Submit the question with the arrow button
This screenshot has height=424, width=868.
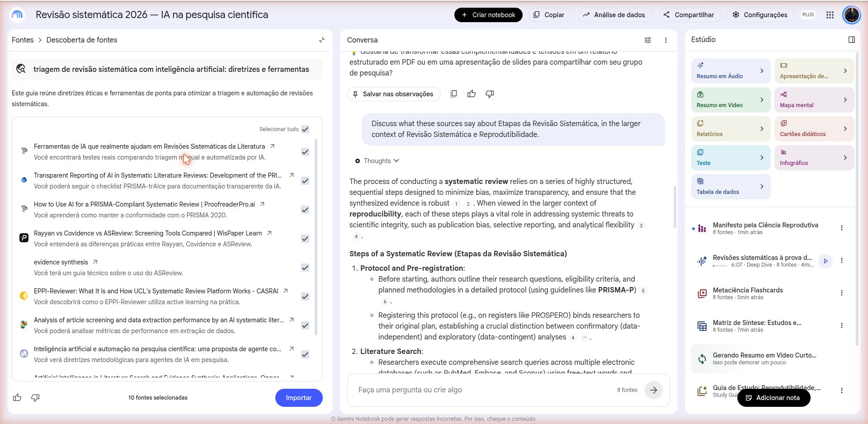(x=654, y=390)
